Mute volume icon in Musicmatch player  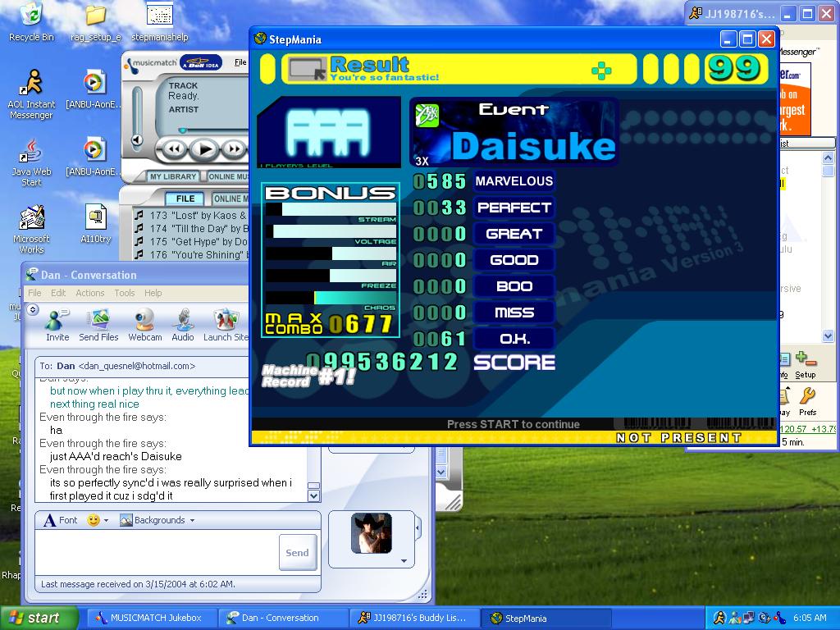pyautogui.click(x=137, y=139)
